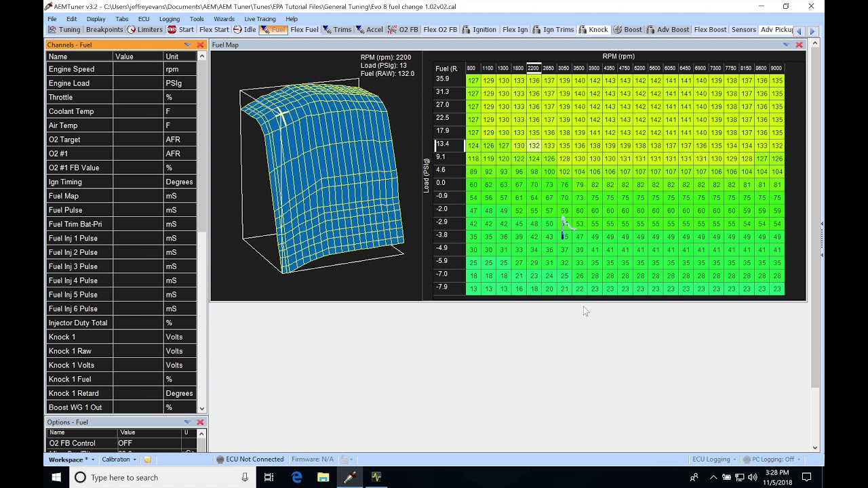Open the Flex O2 FB tab

pyautogui.click(x=440, y=30)
